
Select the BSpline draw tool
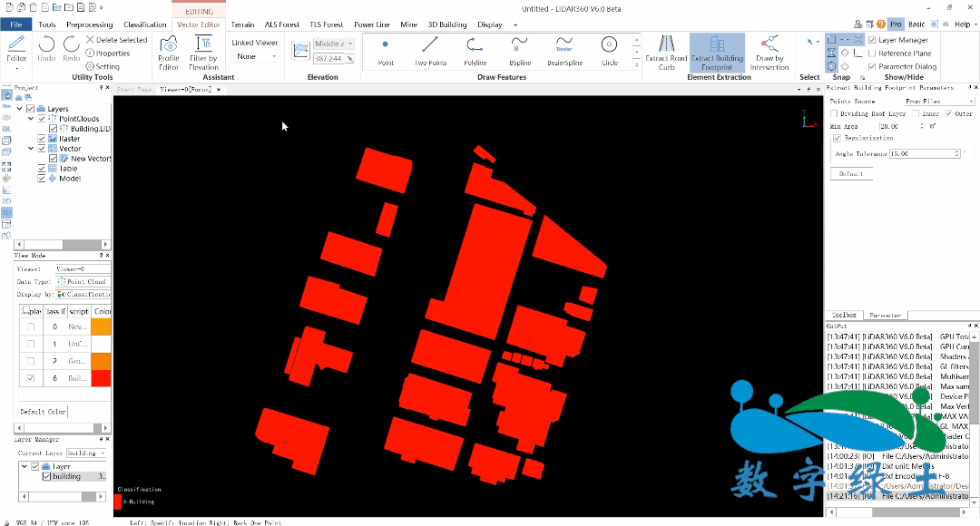519,51
